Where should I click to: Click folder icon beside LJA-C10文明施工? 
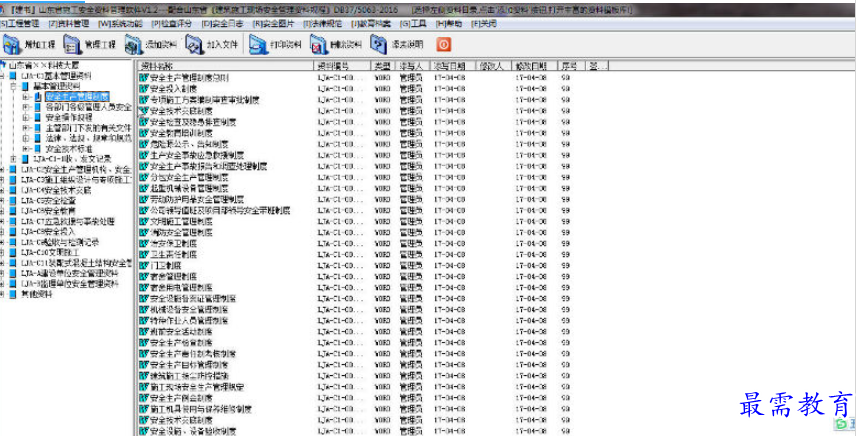[x=13, y=253]
